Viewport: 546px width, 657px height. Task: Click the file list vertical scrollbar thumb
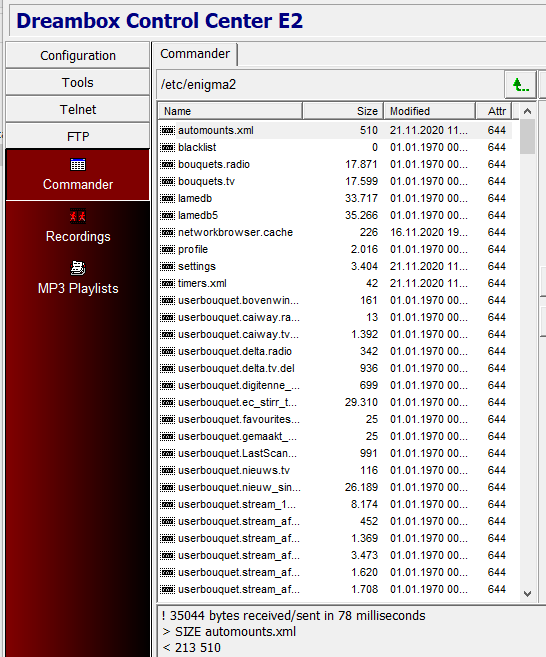point(528,137)
